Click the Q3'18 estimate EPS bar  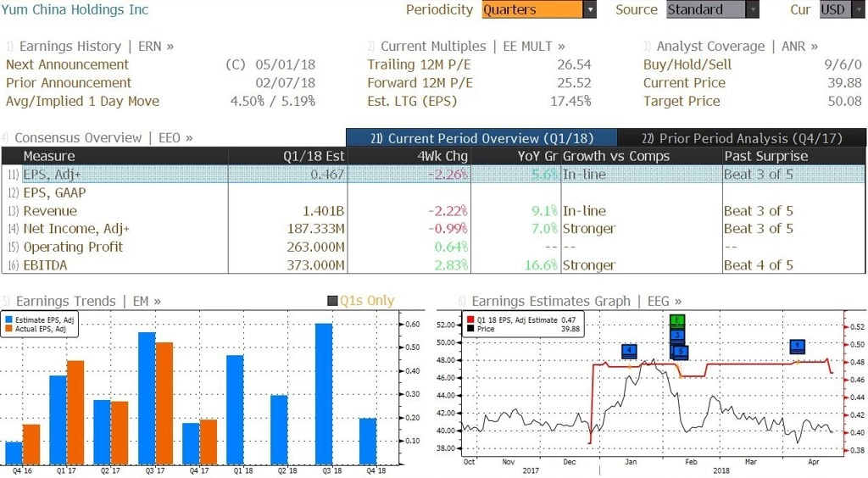(324, 394)
